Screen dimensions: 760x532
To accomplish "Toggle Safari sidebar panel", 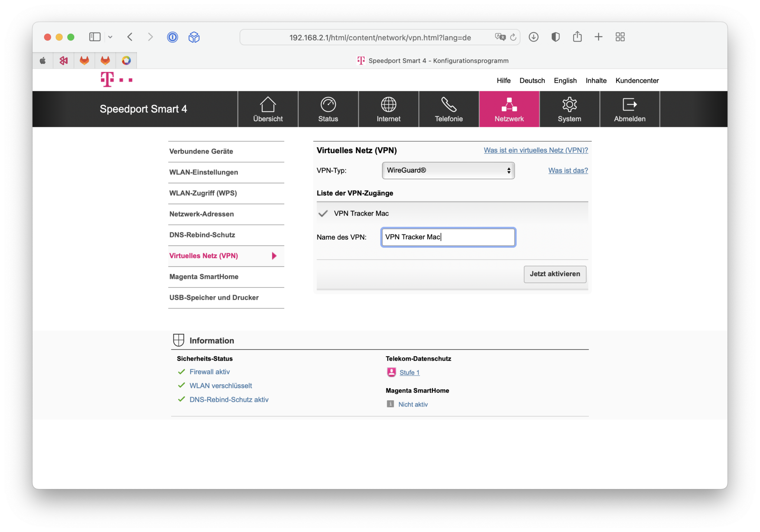I will click(95, 37).
